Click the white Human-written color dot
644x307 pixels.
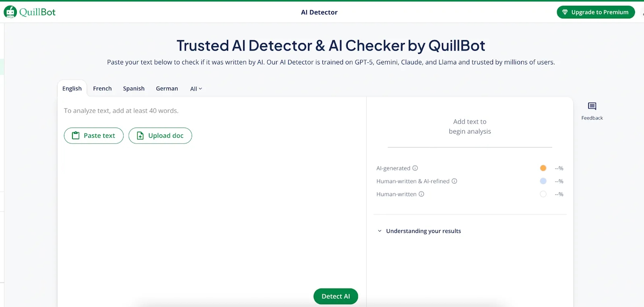pos(543,194)
